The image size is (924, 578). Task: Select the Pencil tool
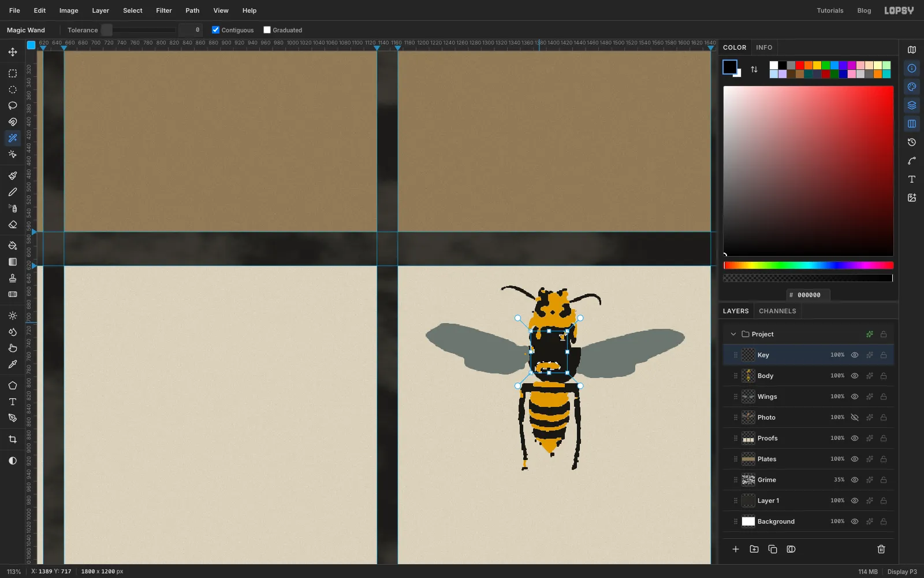[x=13, y=192]
